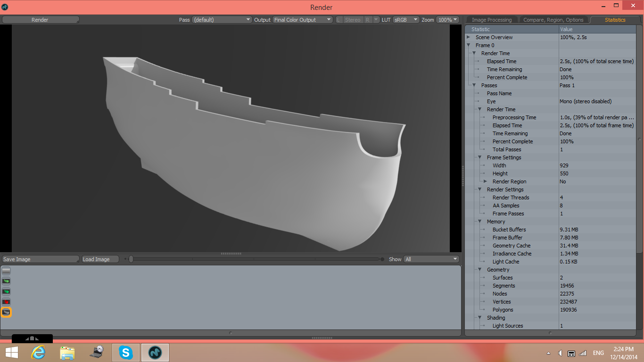Collapse the Passes group

pyautogui.click(x=474, y=85)
